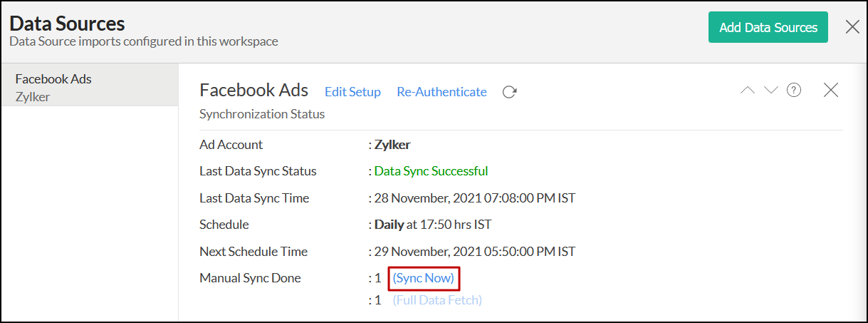The image size is (868, 323).
Task: Close the Facebook Ads details panel
Action: point(830,91)
